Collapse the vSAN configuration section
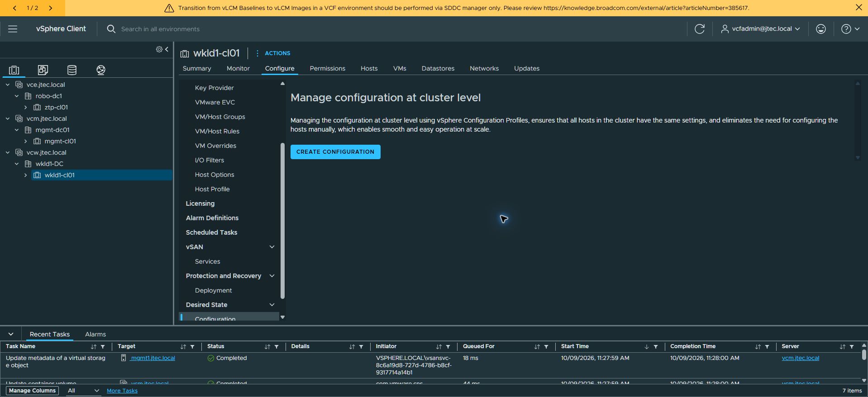The height and width of the screenshot is (397, 868). click(272, 247)
